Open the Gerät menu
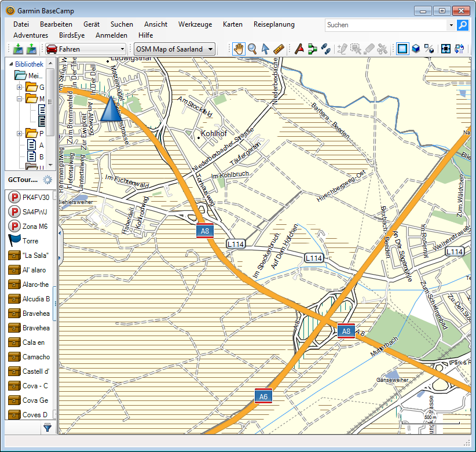 click(91, 24)
